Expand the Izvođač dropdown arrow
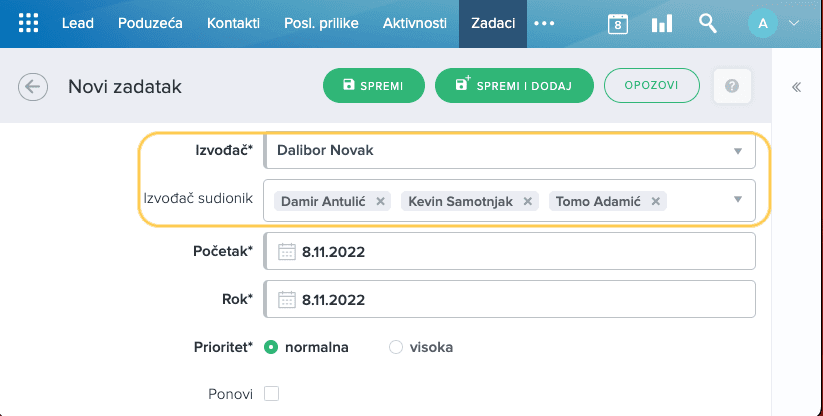 pyautogui.click(x=737, y=151)
